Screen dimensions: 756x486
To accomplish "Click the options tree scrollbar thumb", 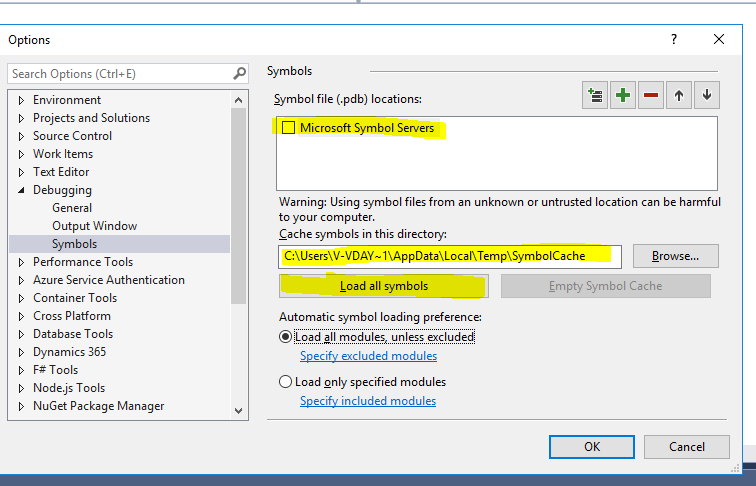I will (238, 206).
